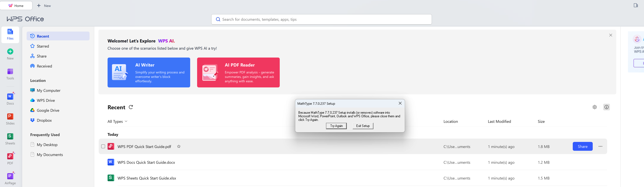The width and height of the screenshot is (644, 187).
Task: Expand the All Types filter dropdown
Action: coord(117,121)
